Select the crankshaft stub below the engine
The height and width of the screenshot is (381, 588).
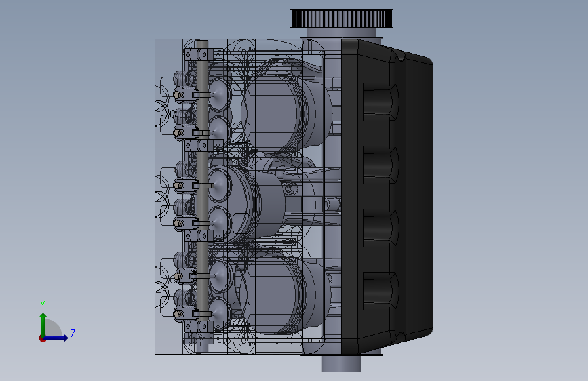(x=341, y=363)
